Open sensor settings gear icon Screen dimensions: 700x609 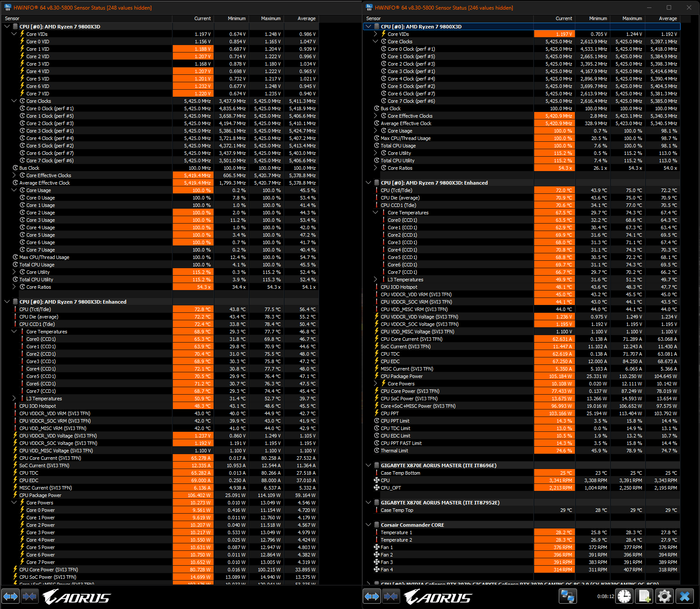tap(665, 596)
